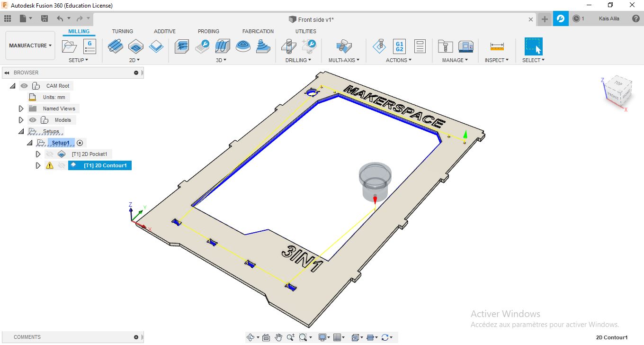
Task: Activate Setup1 using its radio button
Action: pyautogui.click(x=80, y=143)
